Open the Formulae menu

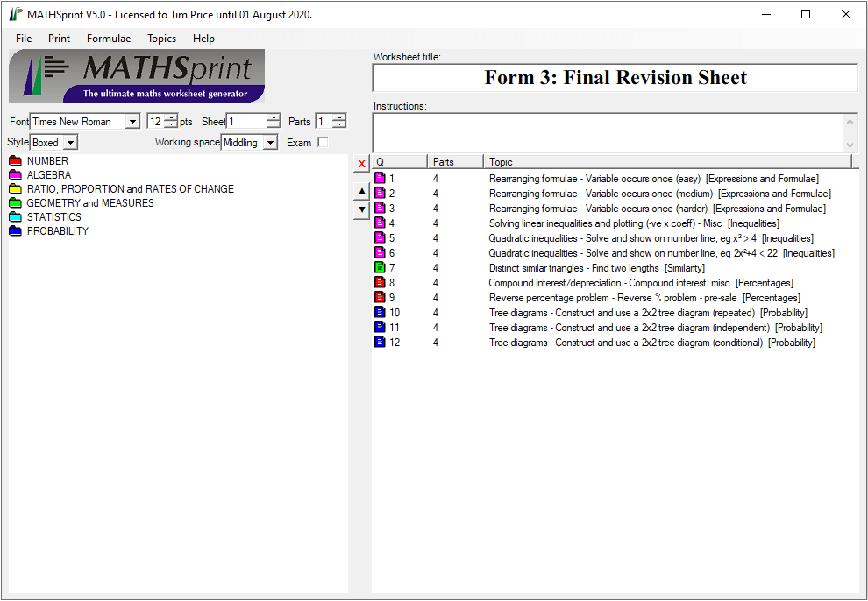(x=109, y=39)
